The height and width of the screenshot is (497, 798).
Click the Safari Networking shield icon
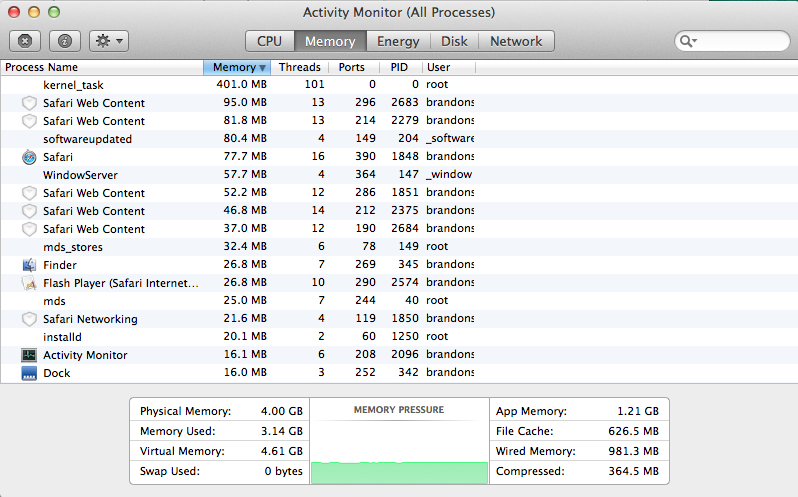(30, 319)
